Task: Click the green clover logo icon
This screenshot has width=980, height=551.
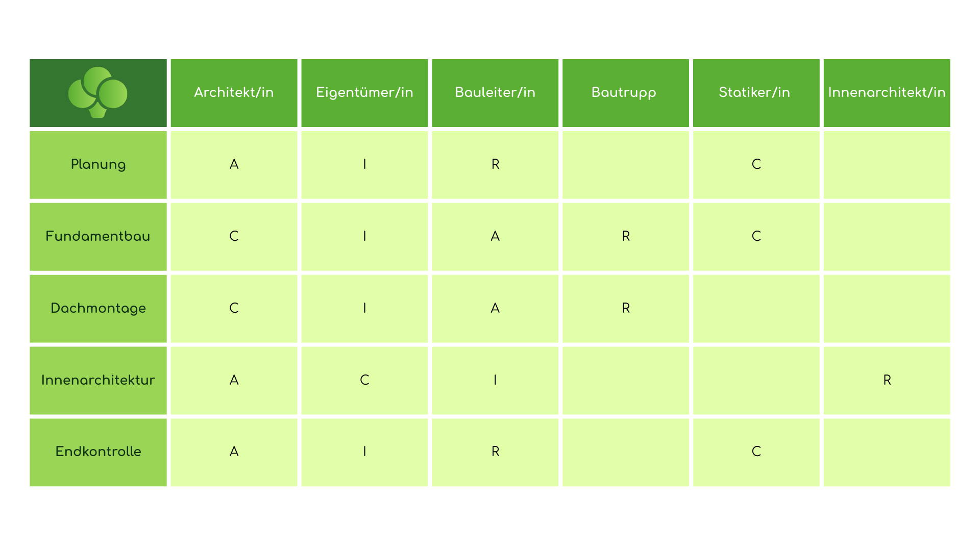Action: click(x=98, y=92)
